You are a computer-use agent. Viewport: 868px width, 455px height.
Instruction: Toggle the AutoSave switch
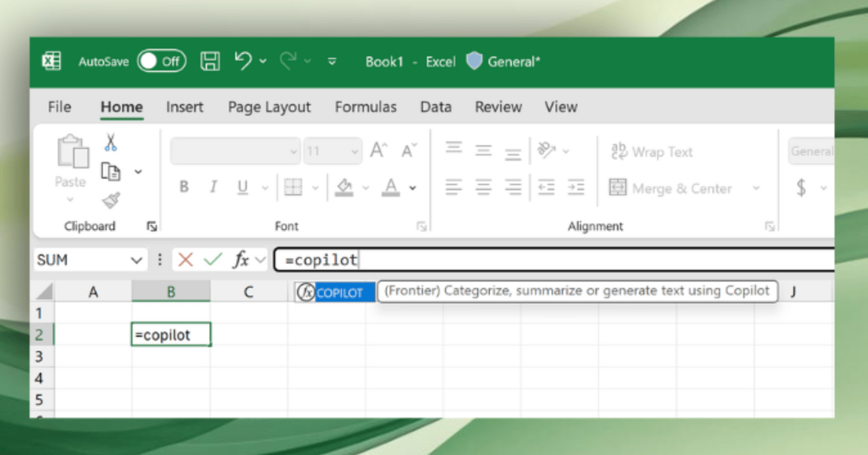[x=161, y=62]
